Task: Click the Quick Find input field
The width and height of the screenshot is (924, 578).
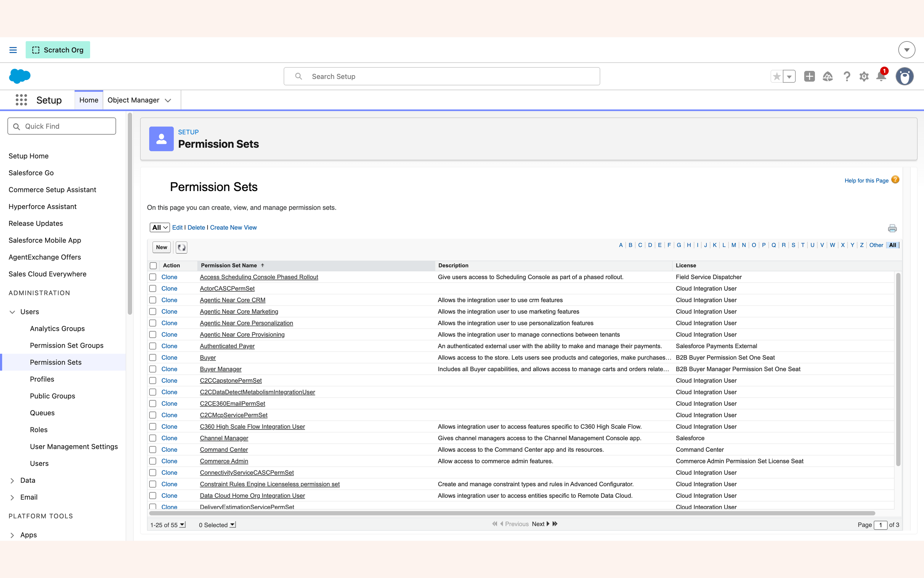Action: click(x=62, y=126)
